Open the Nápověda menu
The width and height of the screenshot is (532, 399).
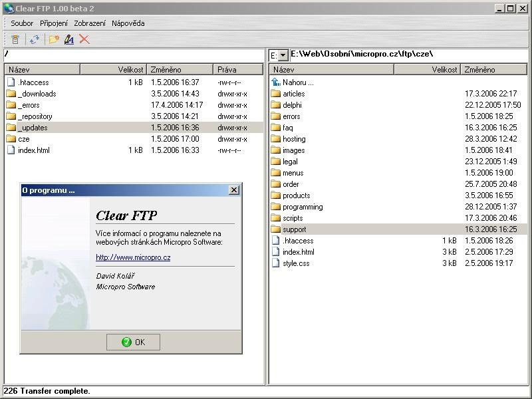(x=128, y=23)
